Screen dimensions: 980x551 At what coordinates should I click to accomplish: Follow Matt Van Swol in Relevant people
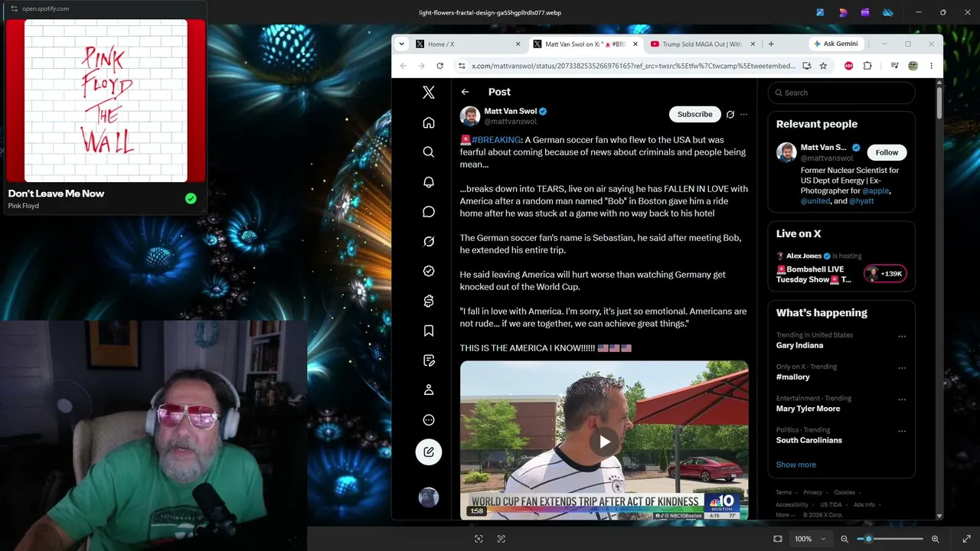[887, 152]
